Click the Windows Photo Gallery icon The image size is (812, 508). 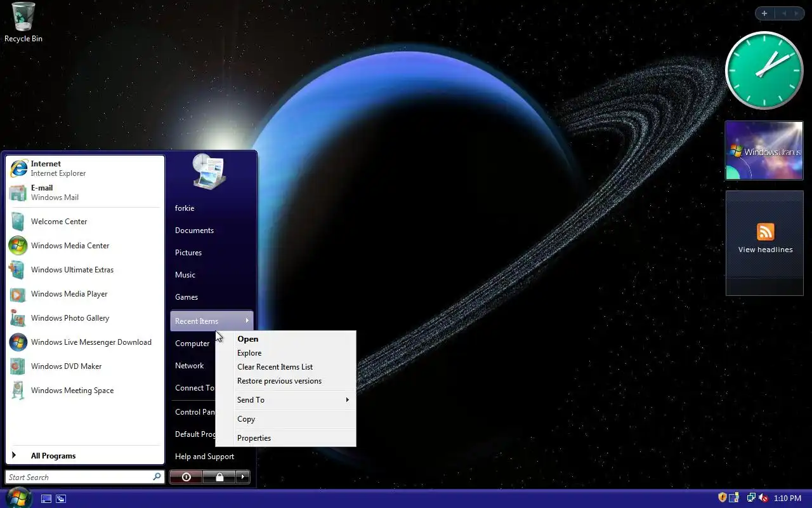tap(18, 318)
